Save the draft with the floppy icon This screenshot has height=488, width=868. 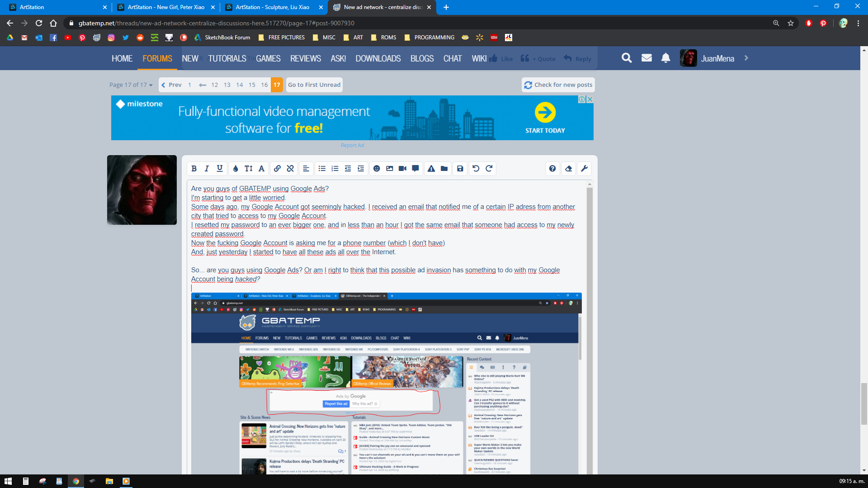(x=460, y=169)
